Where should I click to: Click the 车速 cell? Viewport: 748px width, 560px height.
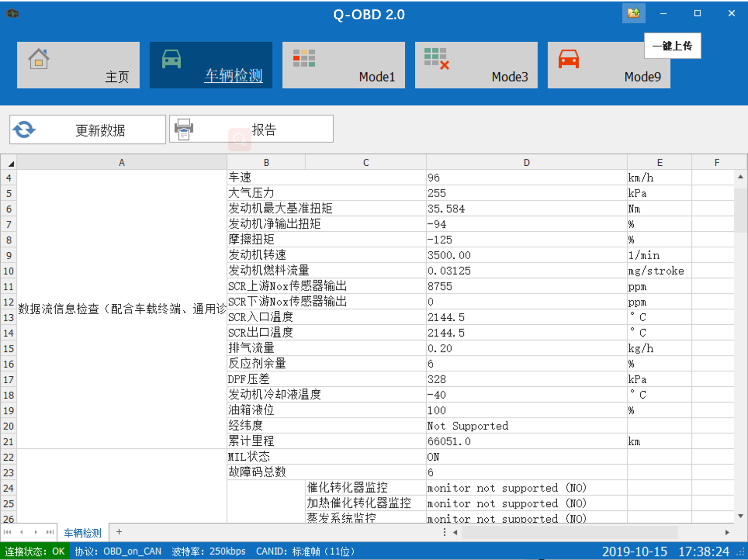[326, 177]
